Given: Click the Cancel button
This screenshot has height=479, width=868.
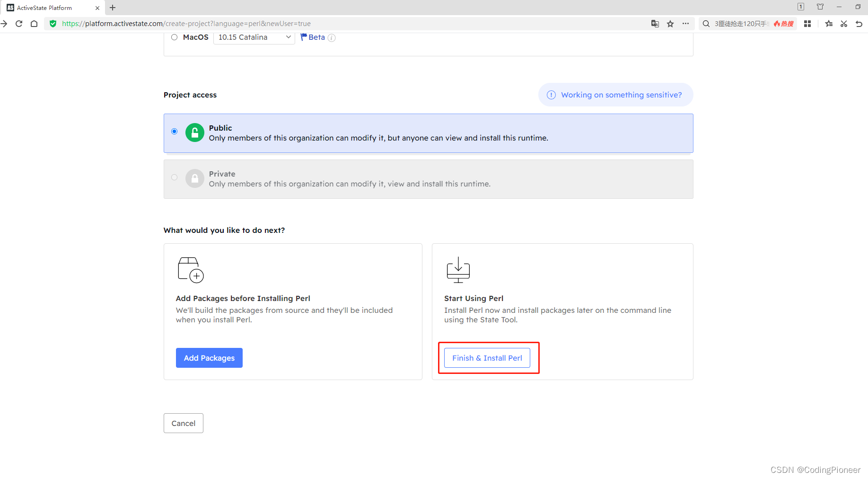Looking at the screenshot, I should click(184, 423).
